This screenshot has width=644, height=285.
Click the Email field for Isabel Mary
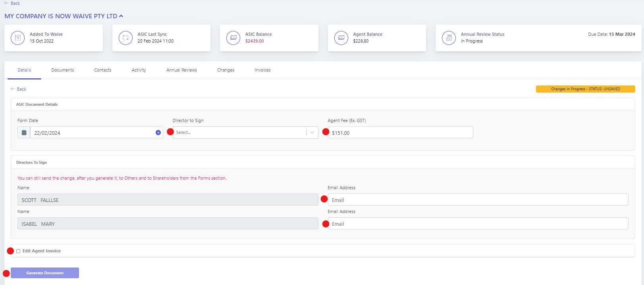478,224
